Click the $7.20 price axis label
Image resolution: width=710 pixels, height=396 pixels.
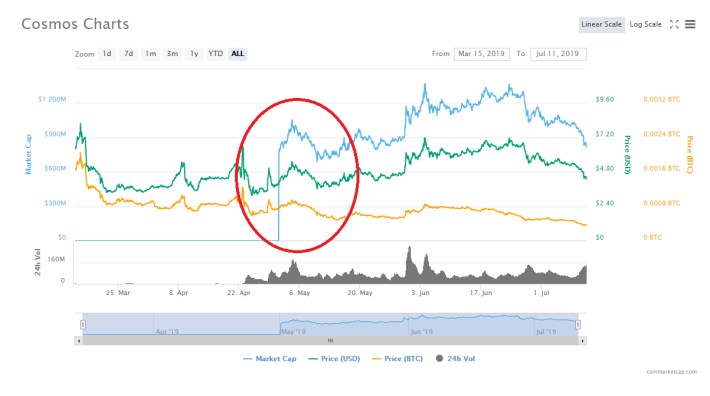(x=605, y=134)
